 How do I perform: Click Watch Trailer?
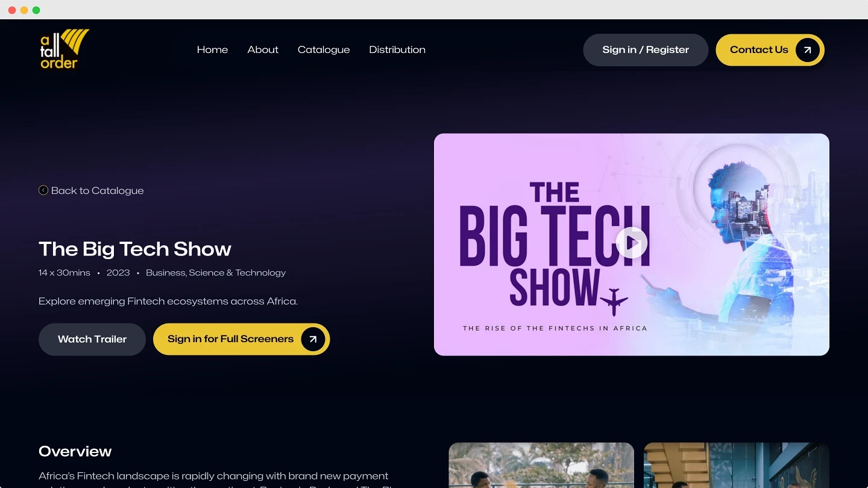point(92,339)
